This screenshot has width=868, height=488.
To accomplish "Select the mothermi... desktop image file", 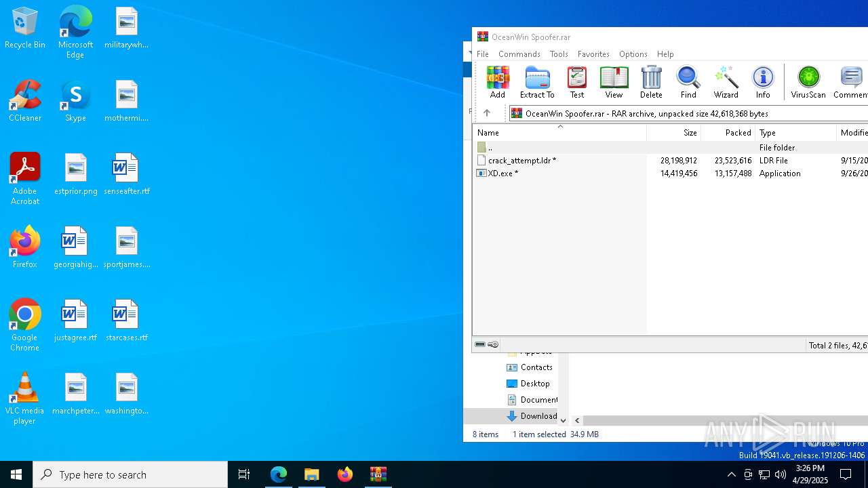I will tap(127, 101).
